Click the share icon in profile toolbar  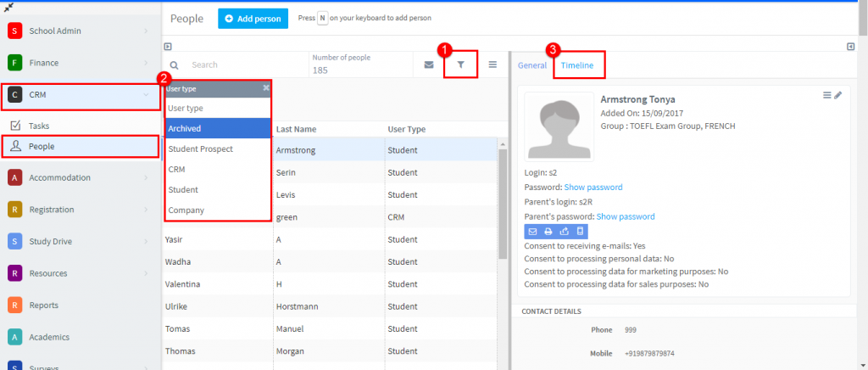pyautogui.click(x=565, y=231)
